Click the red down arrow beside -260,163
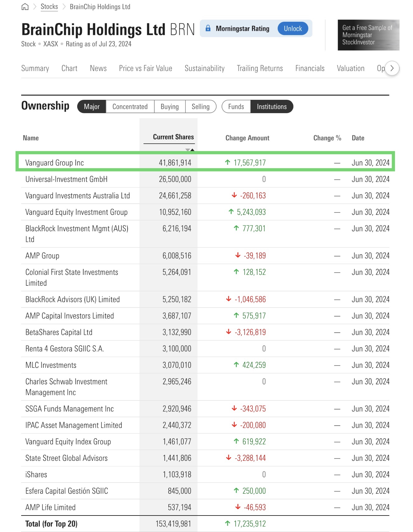The image size is (413, 532). point(234,195)
